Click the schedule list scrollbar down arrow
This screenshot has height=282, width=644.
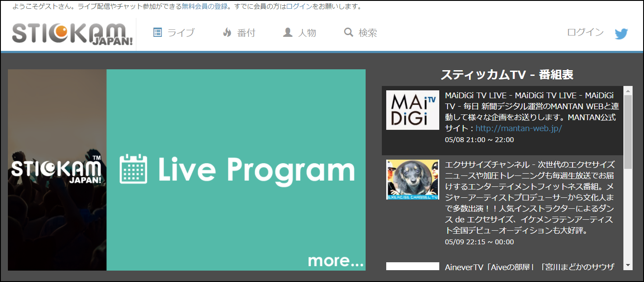[628, 265]
